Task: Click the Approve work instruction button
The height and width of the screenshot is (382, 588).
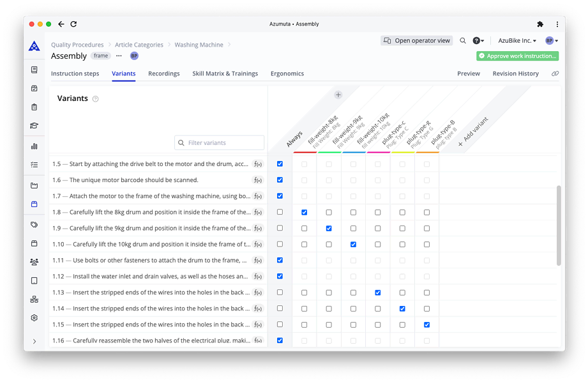Action: click(517, 56)
